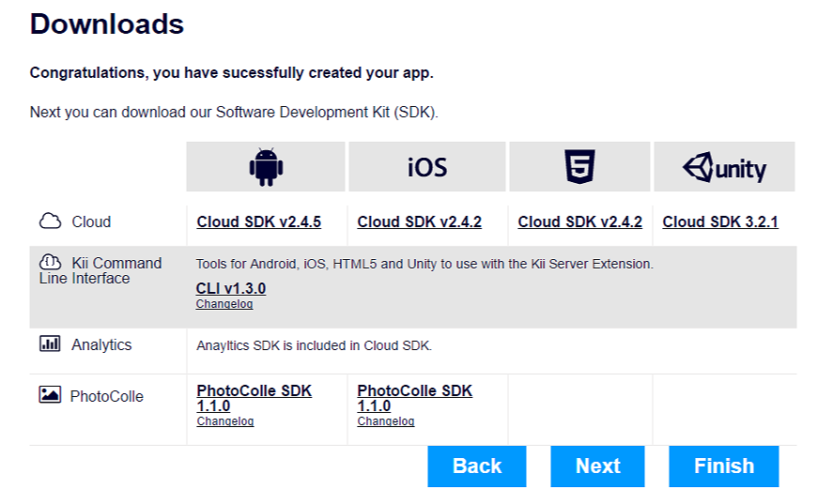Click the 'Kii Command Line Interface' label
833x504 pixels.
pos(100,270)
